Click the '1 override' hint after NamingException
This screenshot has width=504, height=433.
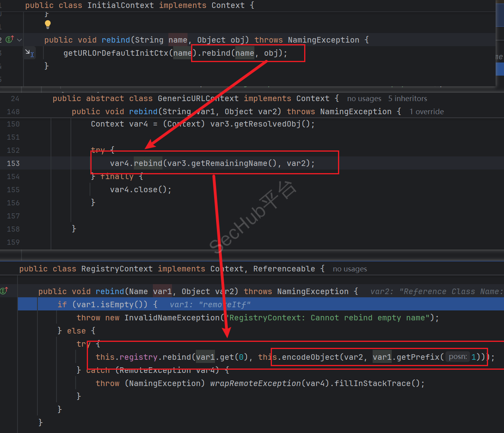426,112
